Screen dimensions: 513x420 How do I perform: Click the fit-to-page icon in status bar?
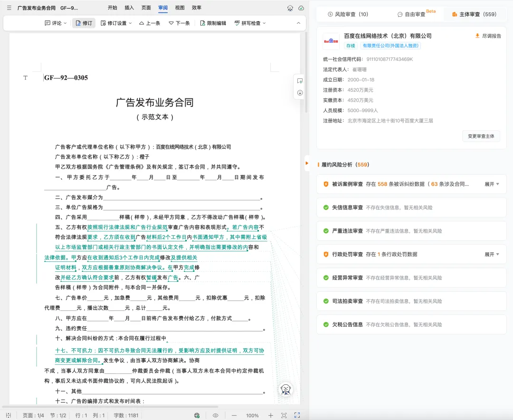pos(284,415)
